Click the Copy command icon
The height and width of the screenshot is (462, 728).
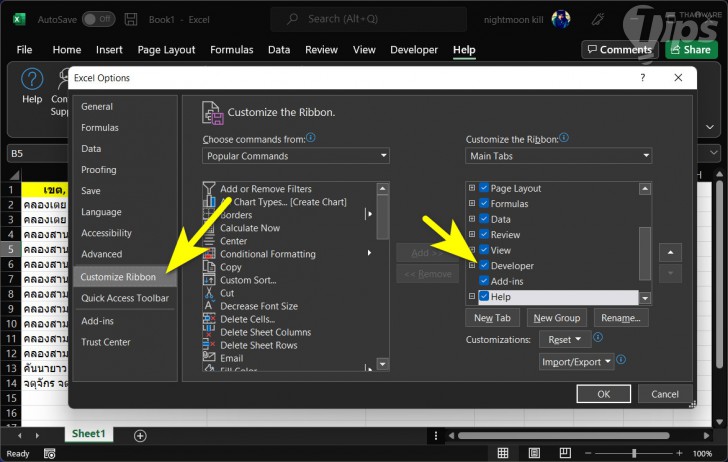click(209, 267)
